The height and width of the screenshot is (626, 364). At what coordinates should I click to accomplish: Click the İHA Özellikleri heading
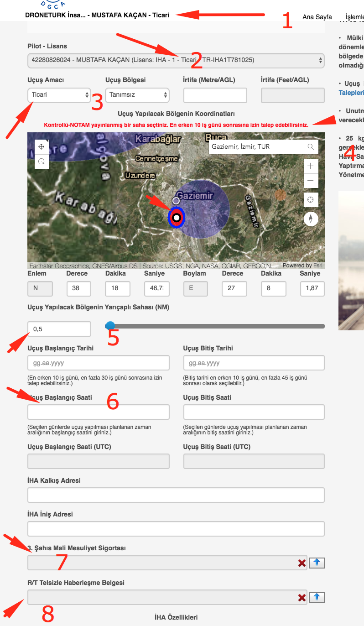point(176,617)
